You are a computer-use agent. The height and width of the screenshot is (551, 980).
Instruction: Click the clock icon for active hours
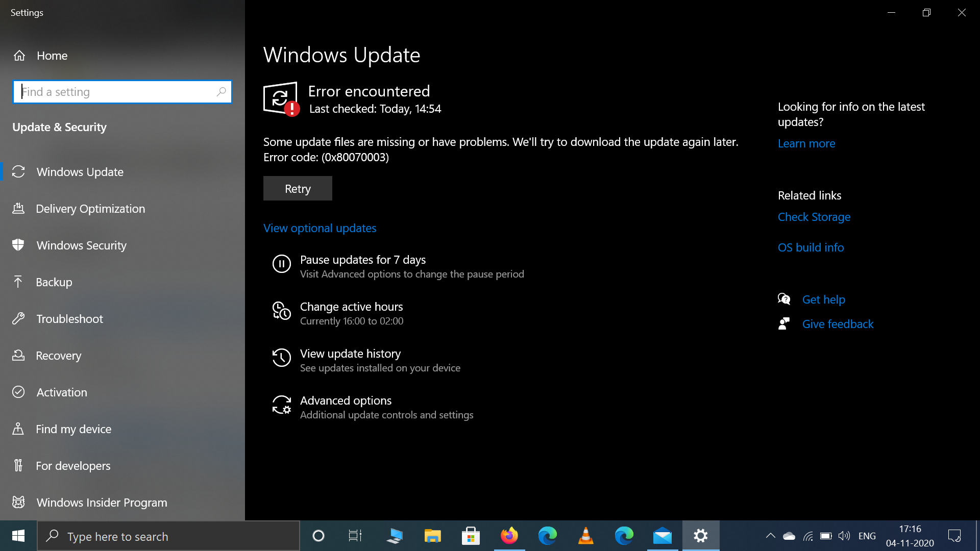[x=282, y=311]
